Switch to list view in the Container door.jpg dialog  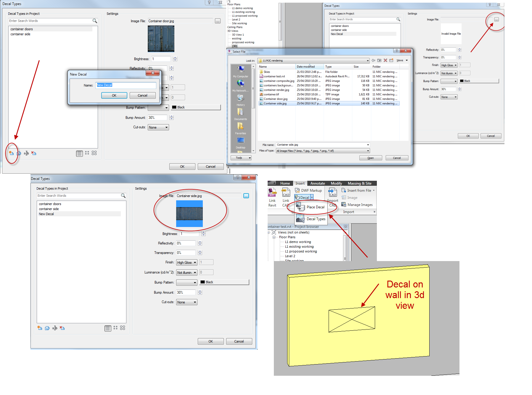click(x=79, y=153)
